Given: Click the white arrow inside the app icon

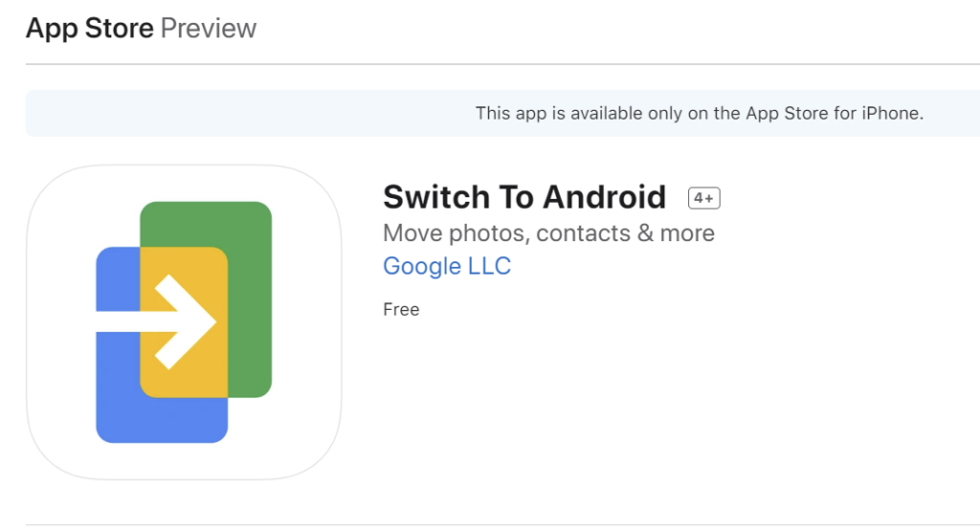Looking at the screenshot, I should coord(156,321).
